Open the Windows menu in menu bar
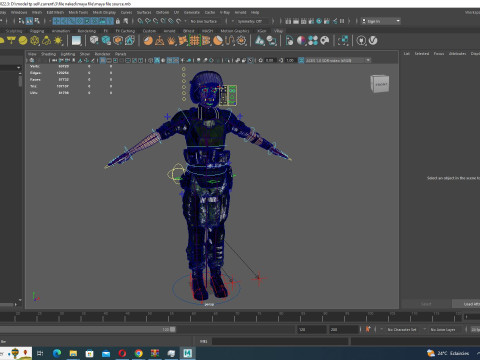Viewport: 480px width, 360px height. (19, 12)
